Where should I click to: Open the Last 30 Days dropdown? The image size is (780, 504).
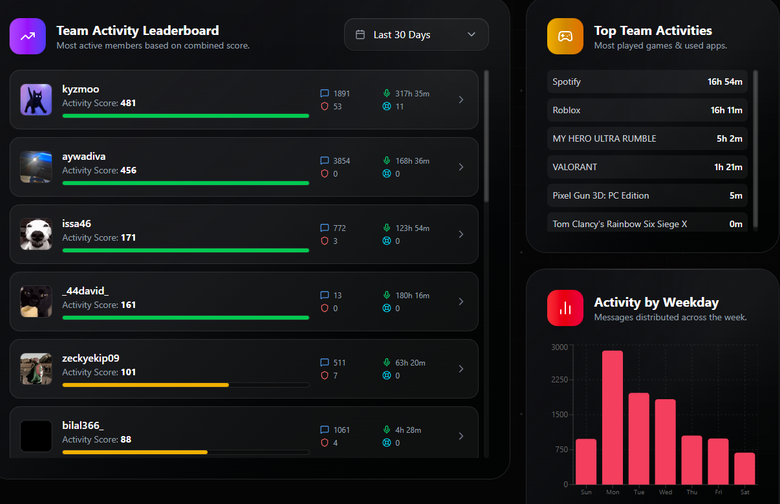tap(416, 35)
